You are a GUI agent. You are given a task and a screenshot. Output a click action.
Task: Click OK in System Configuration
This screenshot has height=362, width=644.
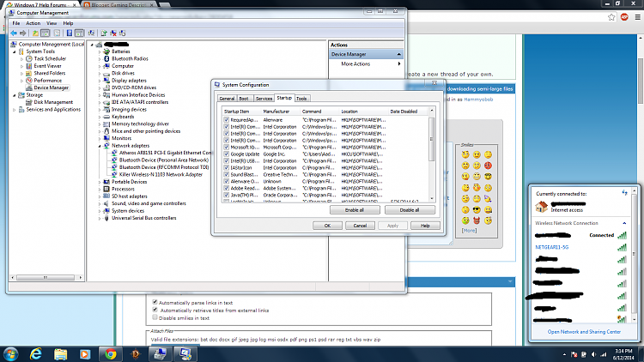[x=327, y=226]
